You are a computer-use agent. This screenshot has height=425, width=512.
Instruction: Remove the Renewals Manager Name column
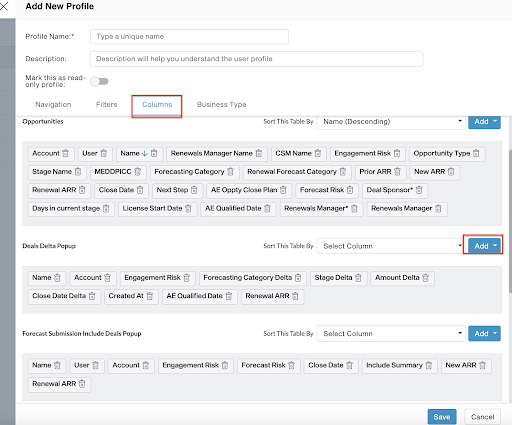[259, 153]
